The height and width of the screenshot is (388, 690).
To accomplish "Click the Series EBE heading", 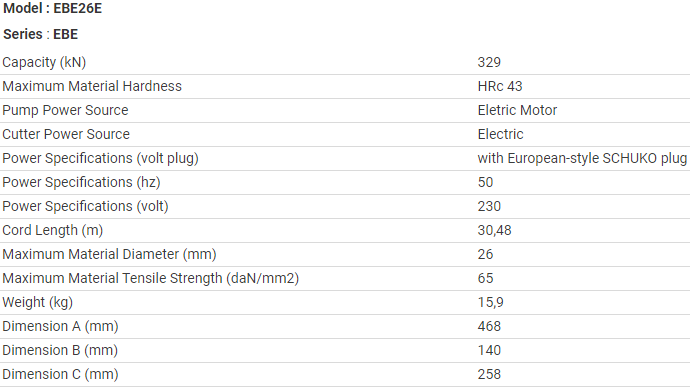I will click(40, 34).
